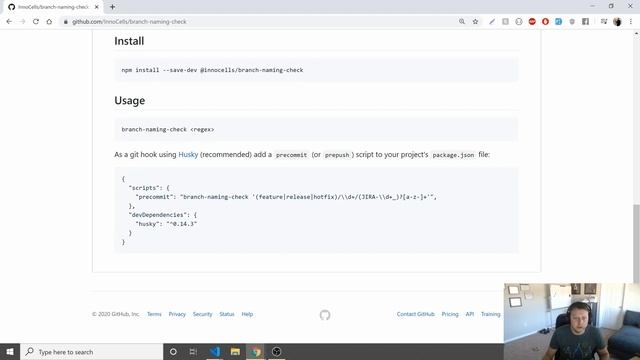Viewport: 640px width, 360px height.
Task: Bookmark this page with the star icon
Action: pos(475,22)
